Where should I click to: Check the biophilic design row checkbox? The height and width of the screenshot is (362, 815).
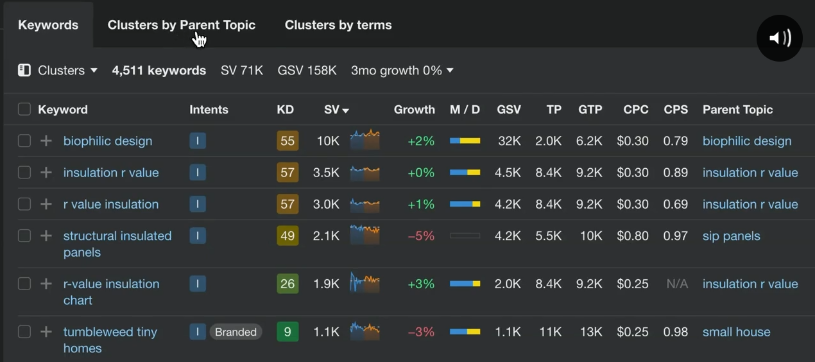click(x=24, y=141)
